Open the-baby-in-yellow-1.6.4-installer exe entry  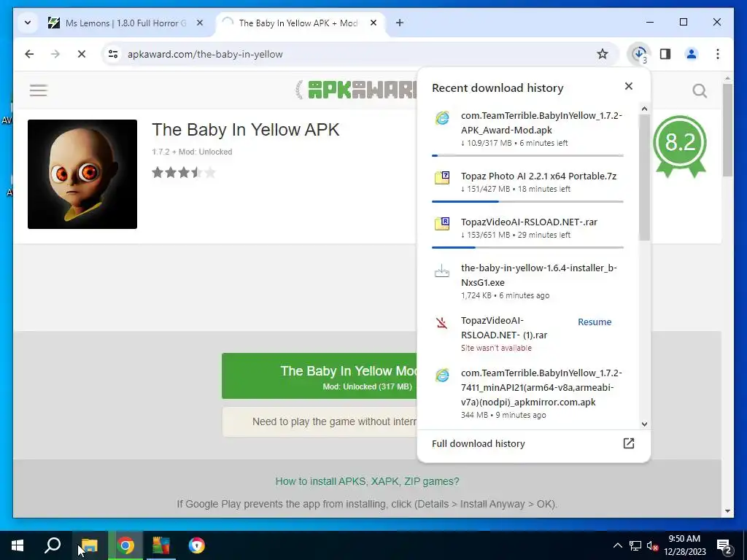click(528, 281)
